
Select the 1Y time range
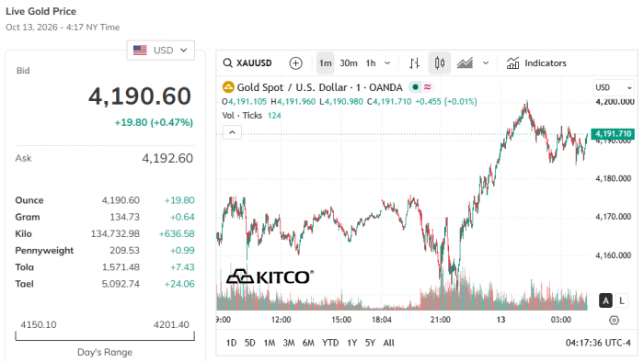352,343
